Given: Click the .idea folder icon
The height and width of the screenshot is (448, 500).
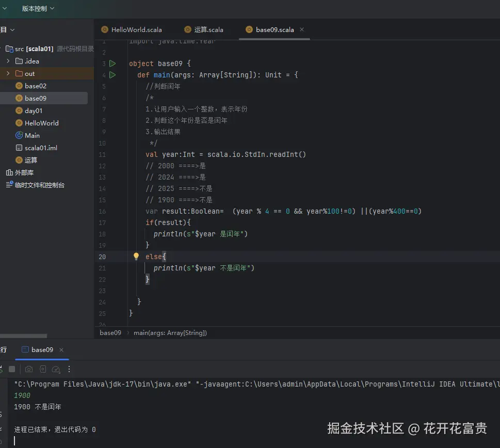Looking at the screenshot, I should click(19, 61).
